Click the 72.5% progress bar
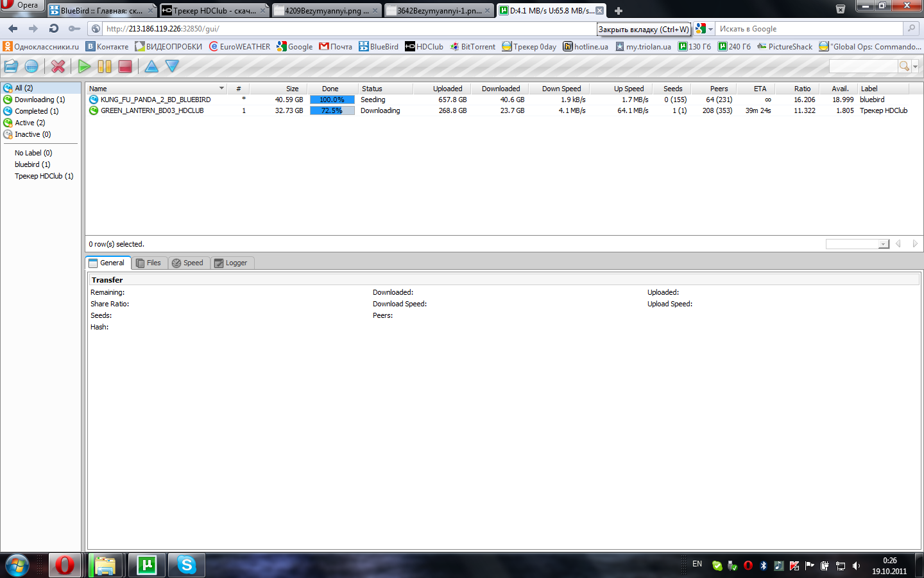 (332, 110)
